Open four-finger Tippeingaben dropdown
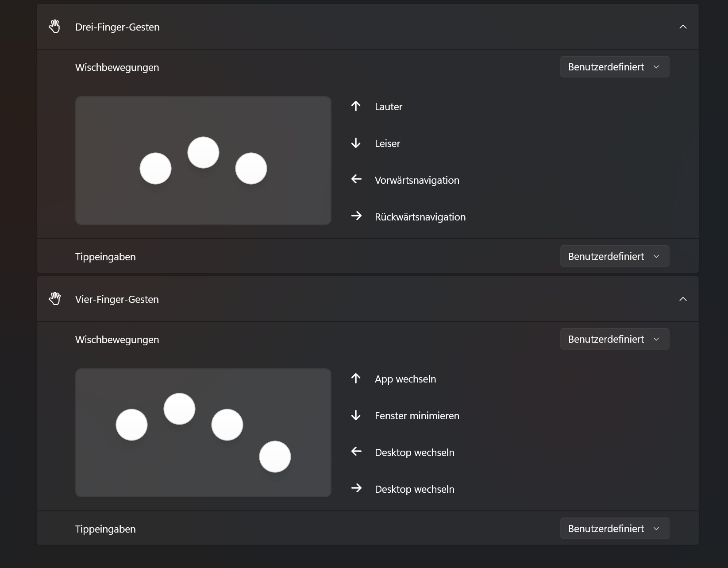Screen dimensions: 728x568 click(614, 529)
